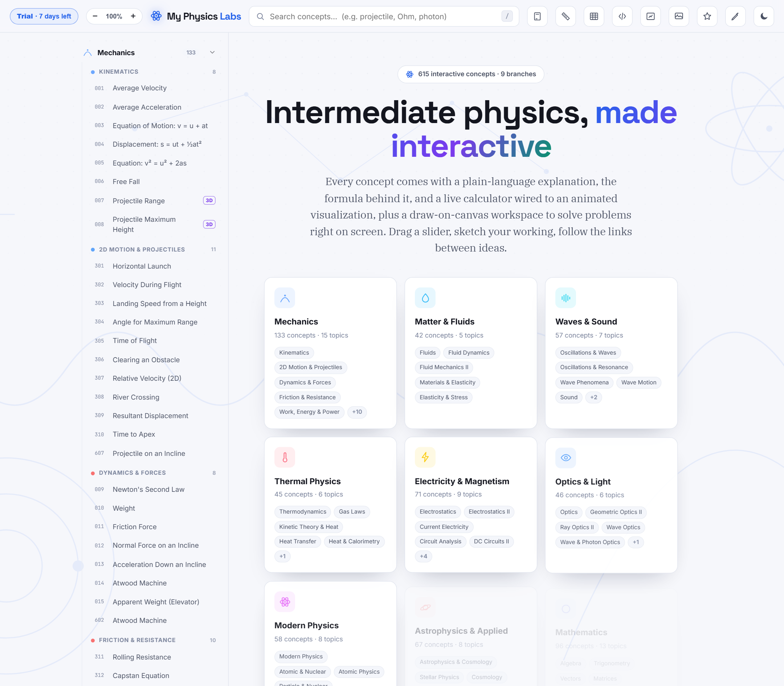Click the search magnifier icon

click(260, 16)
